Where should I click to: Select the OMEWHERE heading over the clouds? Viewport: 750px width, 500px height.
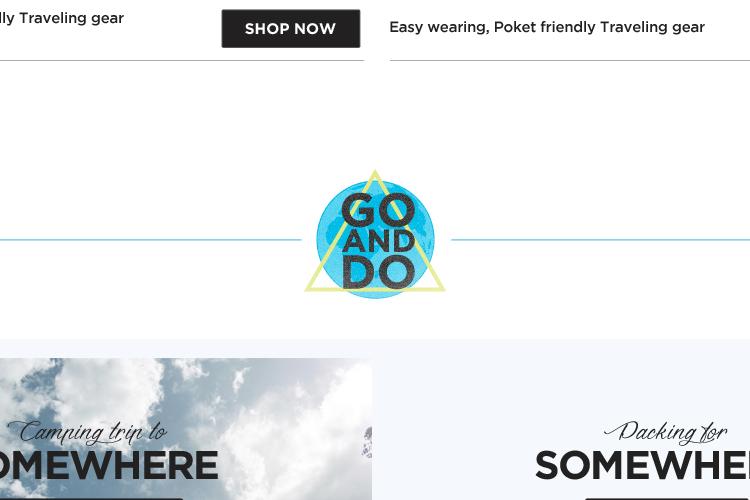point(109,466)
